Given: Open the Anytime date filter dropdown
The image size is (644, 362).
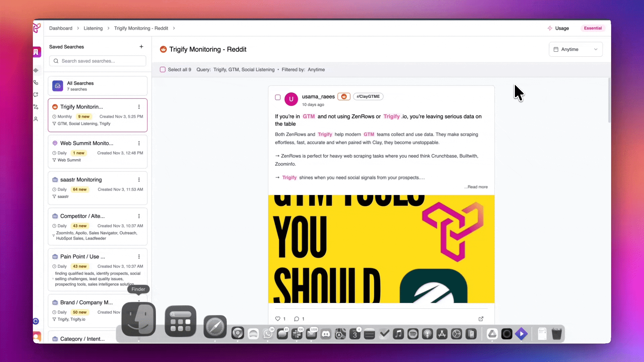Looking at the screenshot, I should pos(576,49).
